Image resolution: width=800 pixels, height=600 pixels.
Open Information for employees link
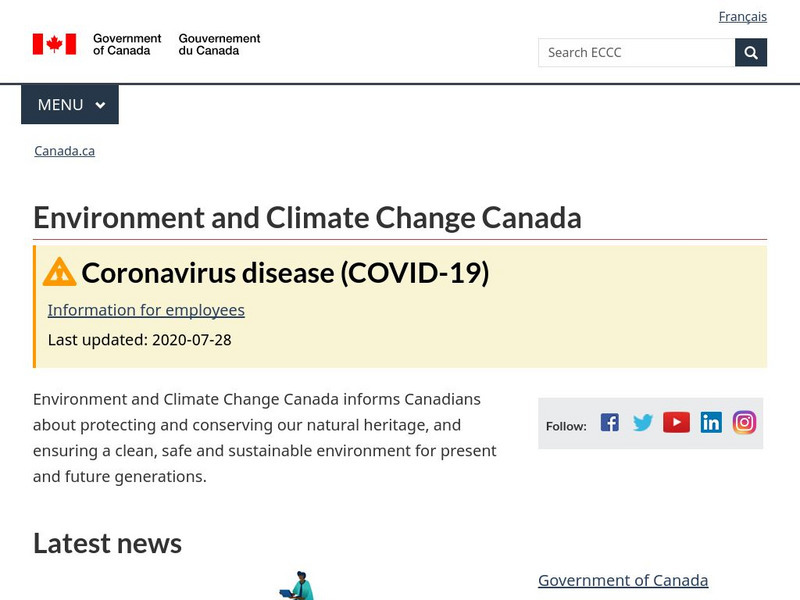click(x=146, y=310)
